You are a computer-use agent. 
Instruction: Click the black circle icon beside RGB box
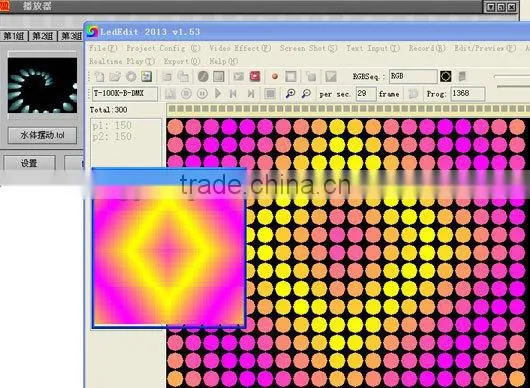[445, 77]
